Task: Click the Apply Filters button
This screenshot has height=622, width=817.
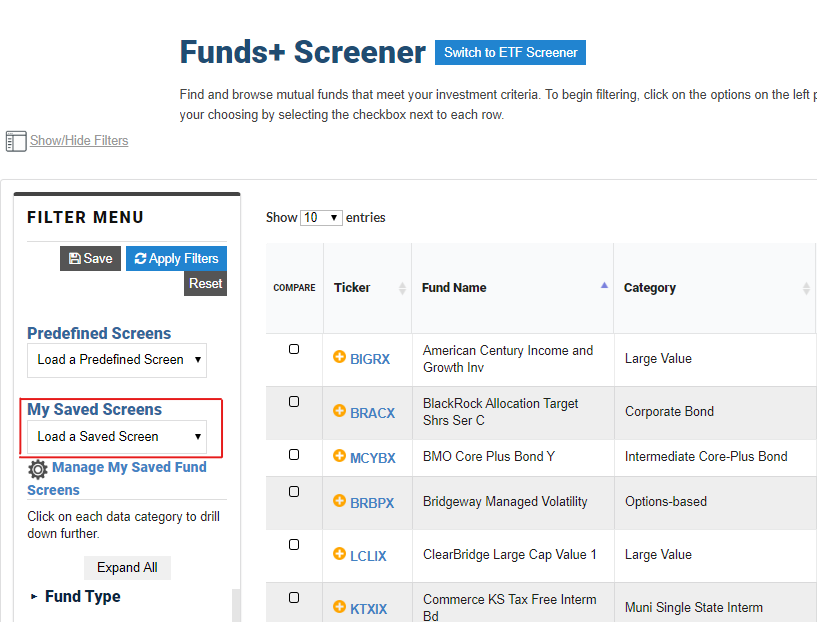Action: 176,258
